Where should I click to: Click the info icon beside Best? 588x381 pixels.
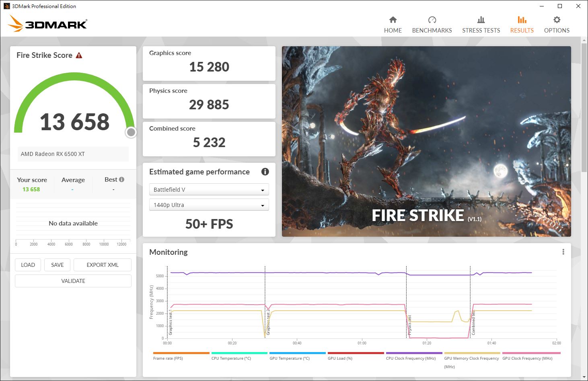click(121, 180)
